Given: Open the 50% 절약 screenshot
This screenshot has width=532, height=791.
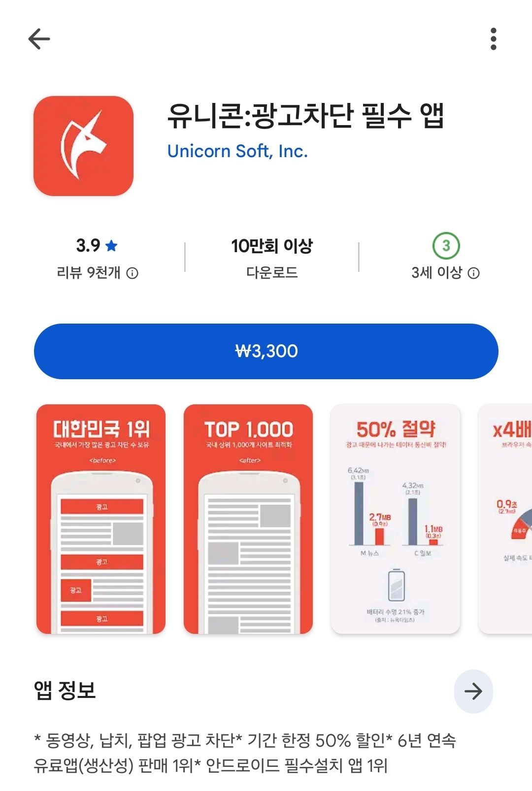Looking at the screenshot, I should 396,519.
